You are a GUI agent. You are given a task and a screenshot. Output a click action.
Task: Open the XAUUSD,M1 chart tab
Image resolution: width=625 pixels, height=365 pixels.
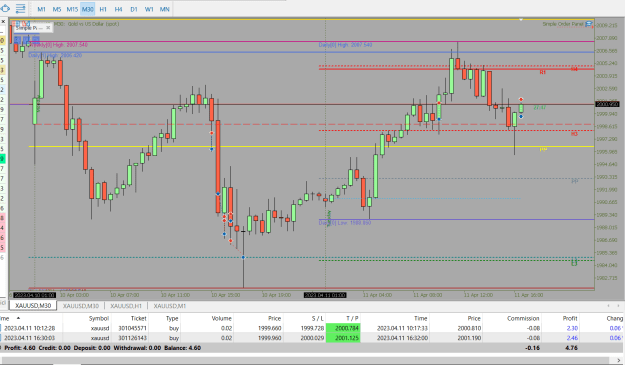point(170,306)
